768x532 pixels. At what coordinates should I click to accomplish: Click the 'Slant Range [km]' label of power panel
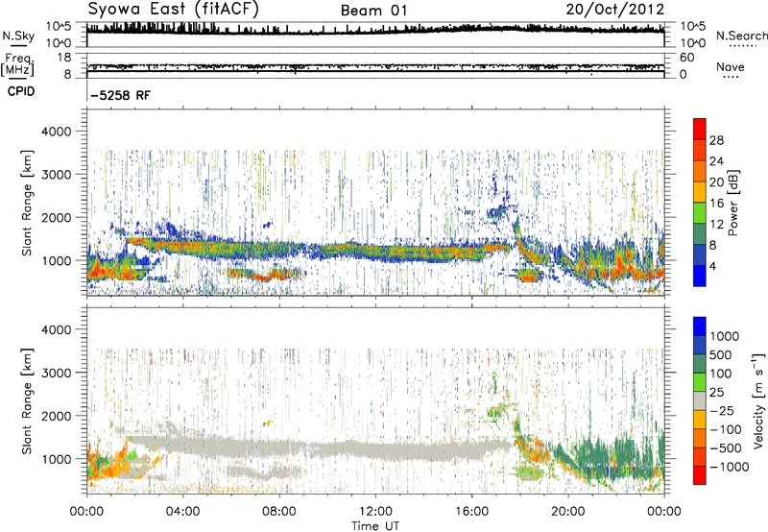pyautogui.click(x=27, y=203)
